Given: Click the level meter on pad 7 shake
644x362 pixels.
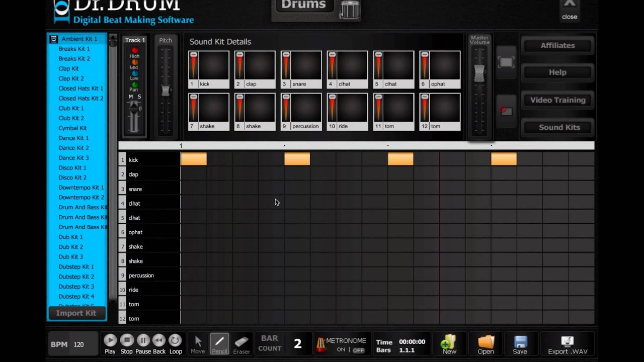Looking at the screenshot, I should [x=193, y=108].
